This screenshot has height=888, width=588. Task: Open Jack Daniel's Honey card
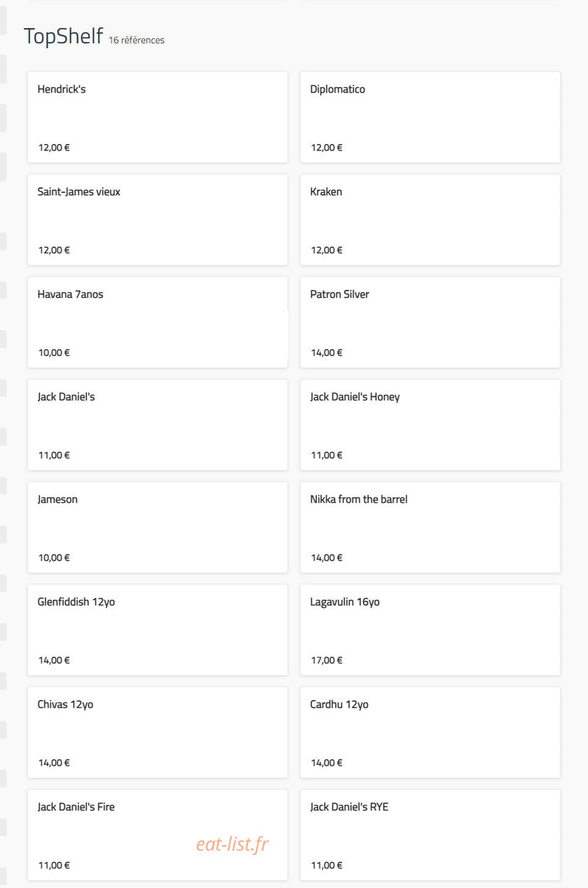tap(430, 425)
